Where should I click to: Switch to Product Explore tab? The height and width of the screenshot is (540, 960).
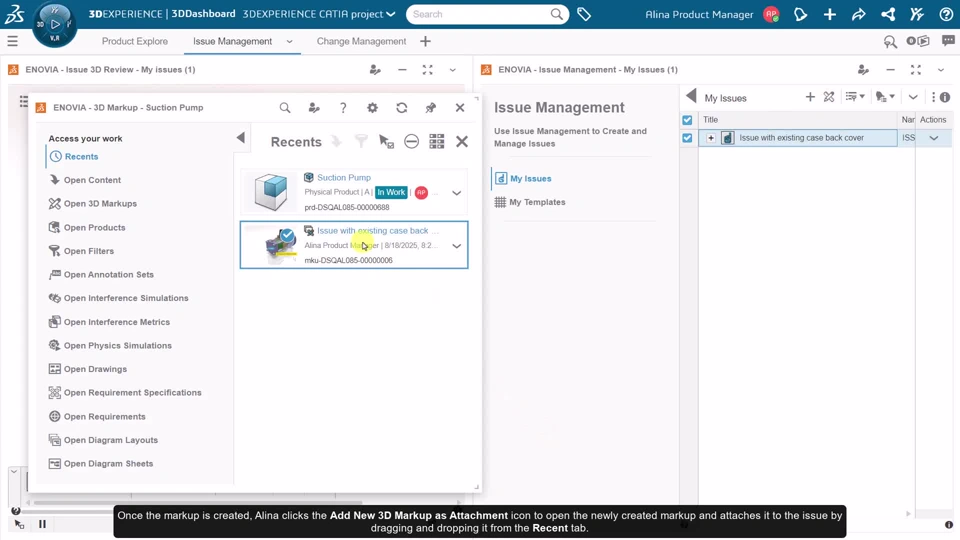click(135, 41)
